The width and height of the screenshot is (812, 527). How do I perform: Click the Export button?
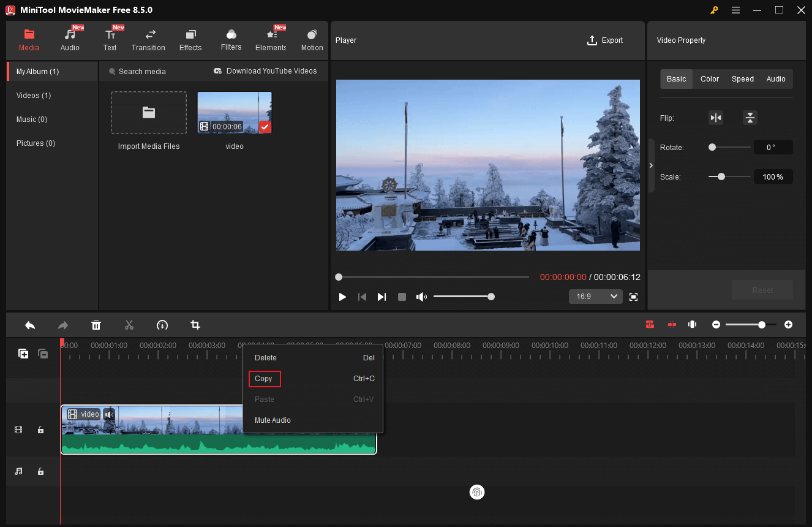(x=605, y=40)
